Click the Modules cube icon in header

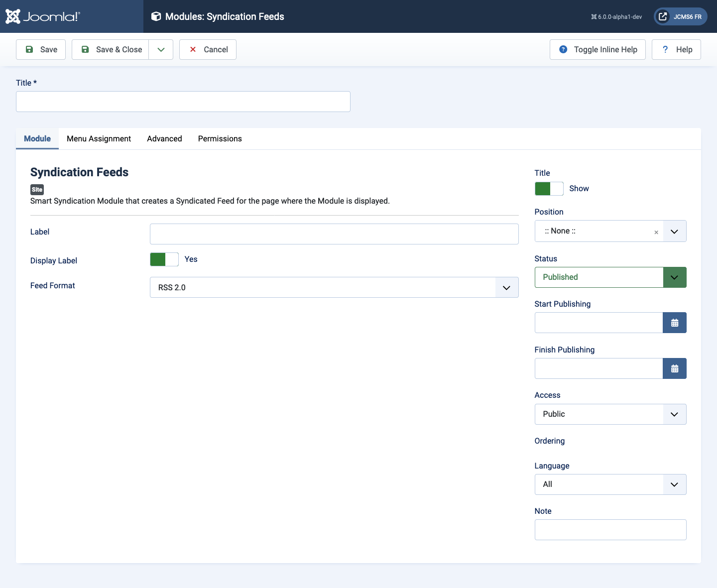tap(156, 16)
